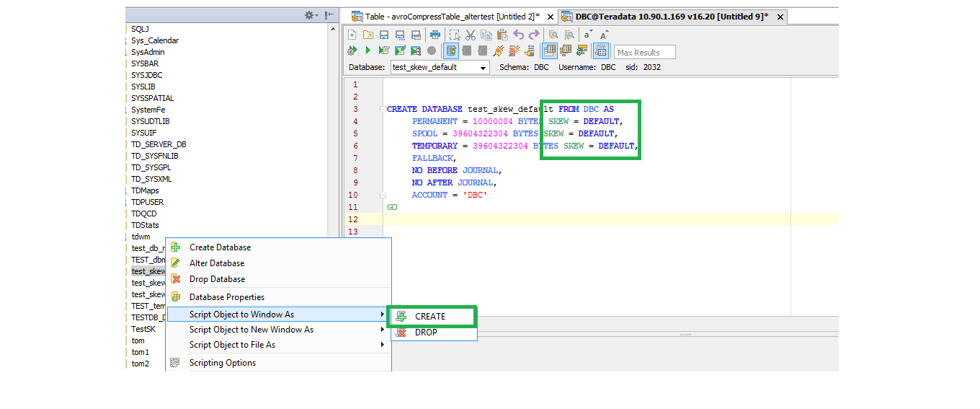Collapse the code fold at line 3
980x409 pixels.
tap(383, 110)
